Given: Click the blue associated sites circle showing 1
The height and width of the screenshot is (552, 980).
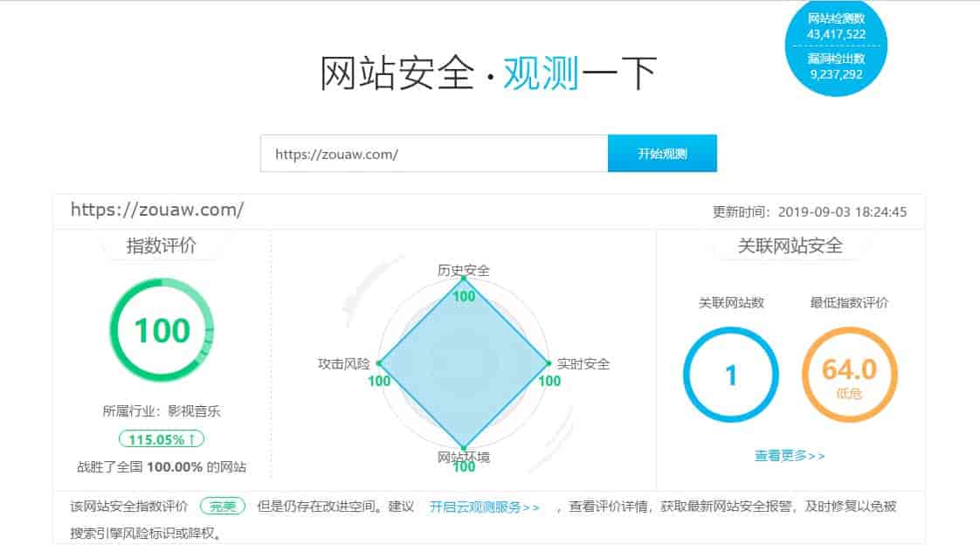Looking at the screenshot, I should [730, 375].
